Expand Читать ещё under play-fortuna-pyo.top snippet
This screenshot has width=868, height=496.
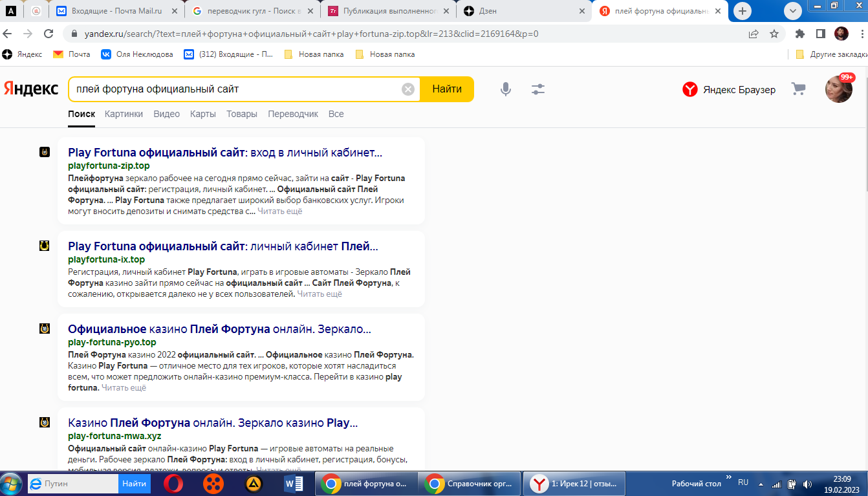[x=124, y=387]
